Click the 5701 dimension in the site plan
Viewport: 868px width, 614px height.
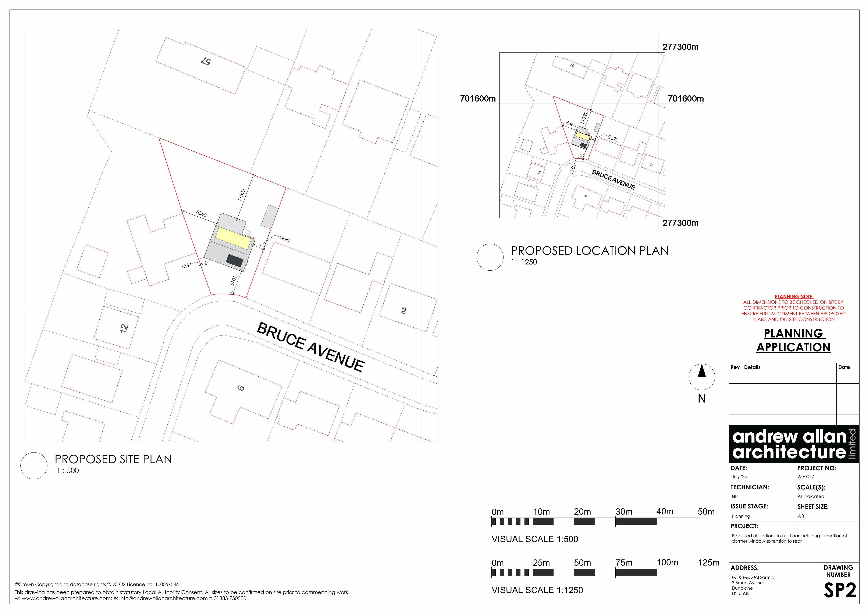click(234, 281)
